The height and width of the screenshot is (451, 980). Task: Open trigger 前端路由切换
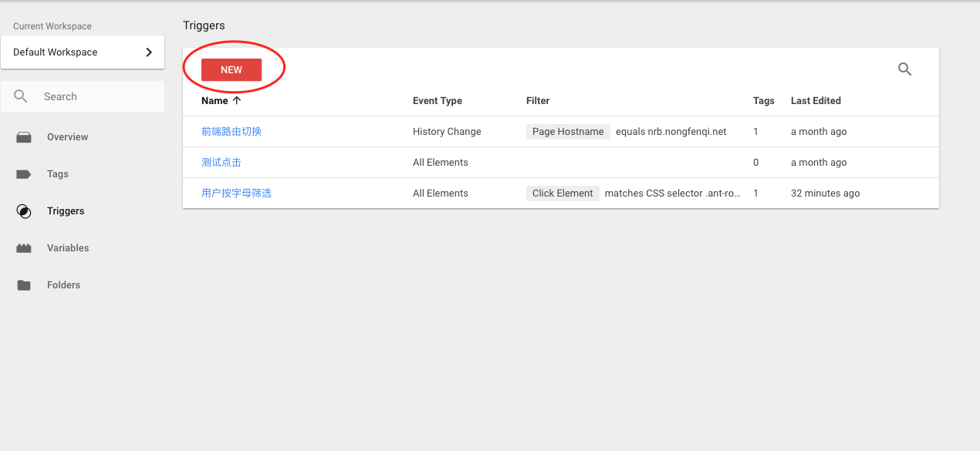pos(231,132)
